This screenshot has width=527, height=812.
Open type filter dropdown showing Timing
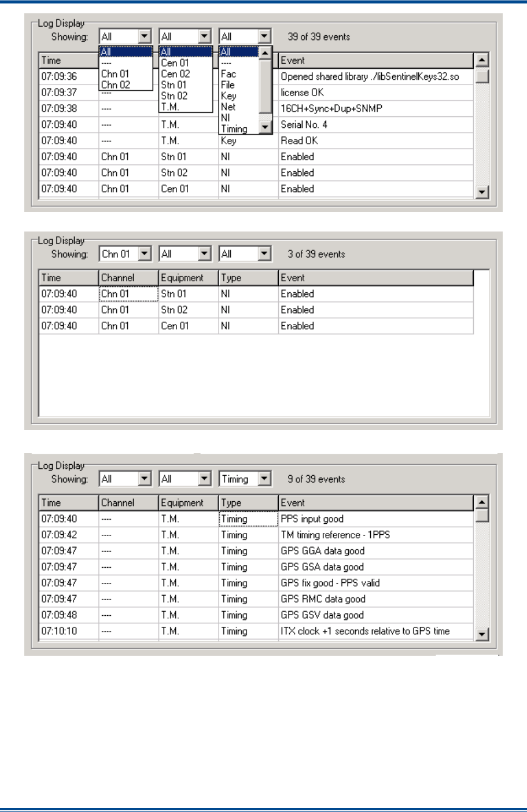pos(264,479)
